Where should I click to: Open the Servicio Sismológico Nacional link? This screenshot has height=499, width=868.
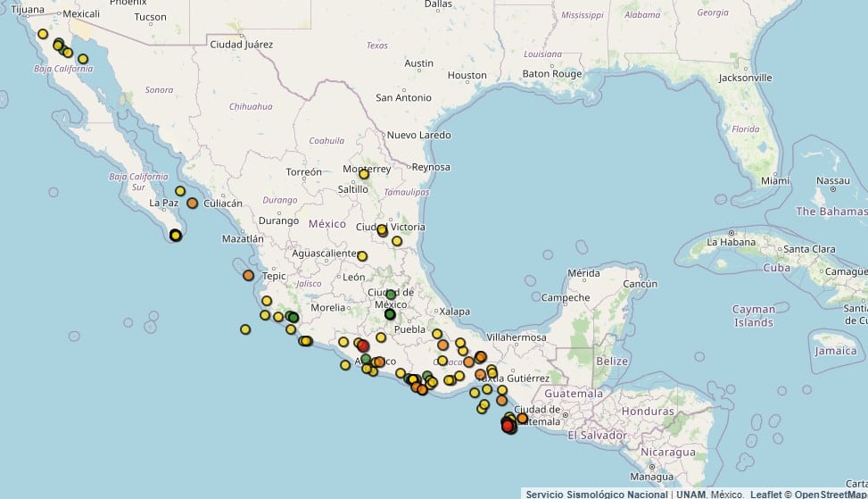tap(596, 494)
